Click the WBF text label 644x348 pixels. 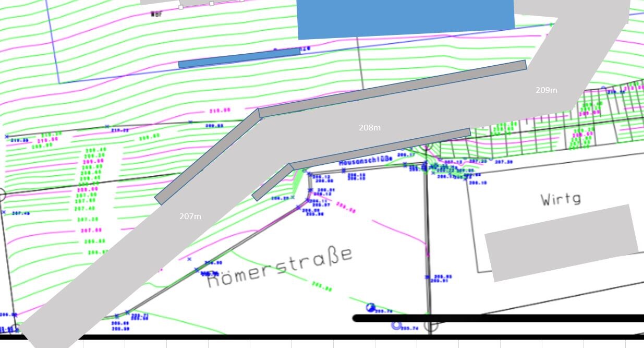pyautogui.click(x=156, y=14)
